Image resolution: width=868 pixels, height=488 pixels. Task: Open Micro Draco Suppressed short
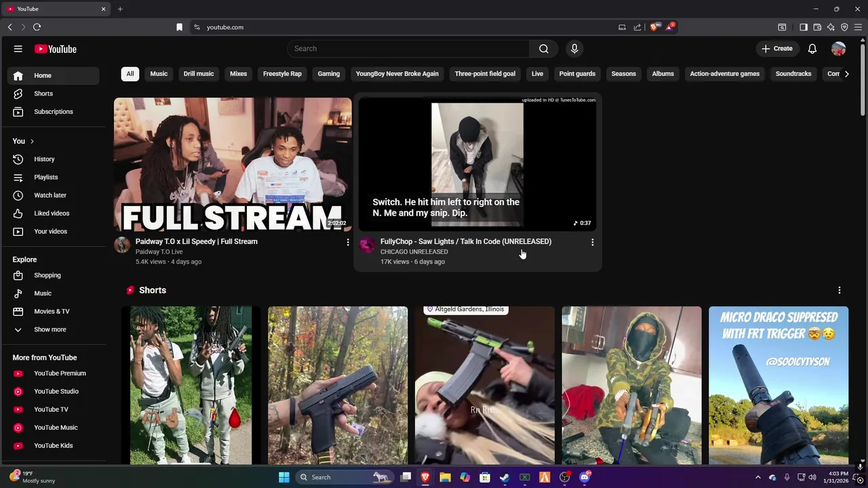(x=778, y=385)
